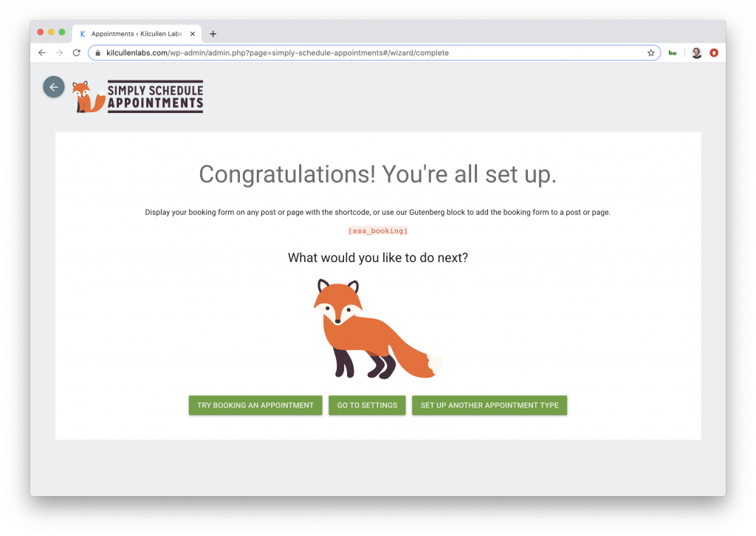756x536 pixels.
Task: Click Try Booking An Appointment button
Action: click(255, 405)
